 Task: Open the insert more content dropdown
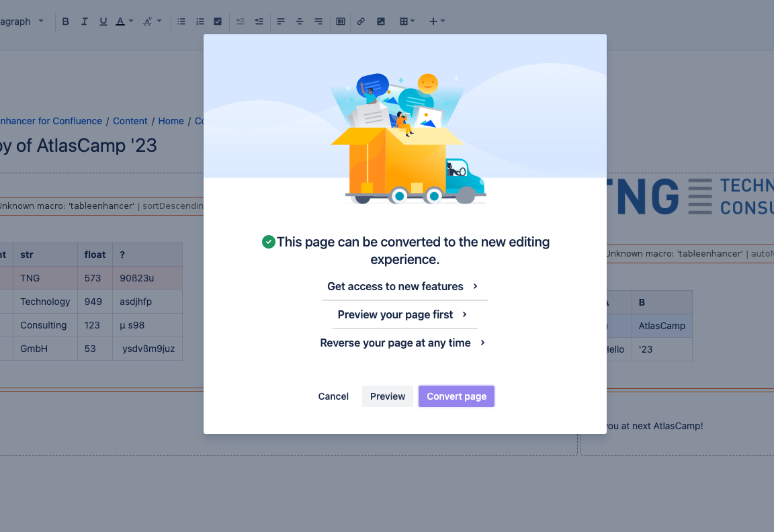coord(437,21)
